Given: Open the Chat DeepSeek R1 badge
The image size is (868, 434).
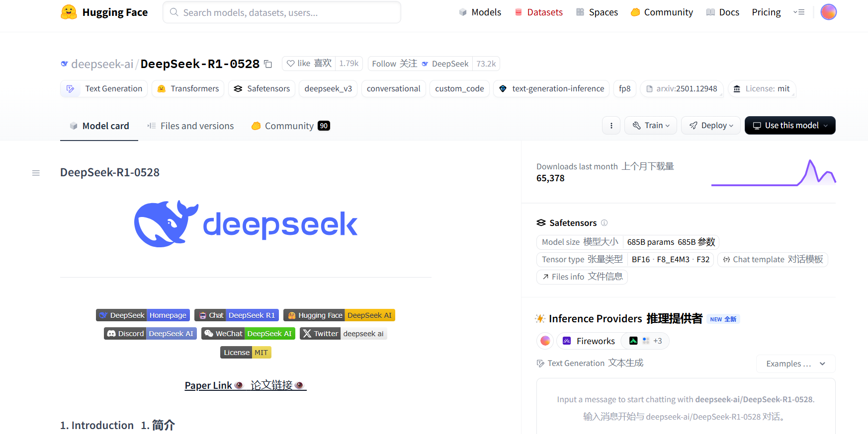Looking at the screenshot, I should coord(237,315).
